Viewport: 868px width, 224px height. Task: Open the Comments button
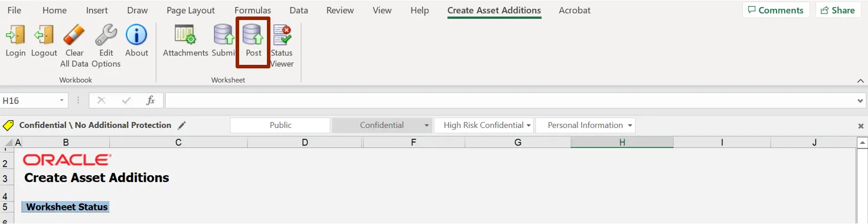pos(776,10)
